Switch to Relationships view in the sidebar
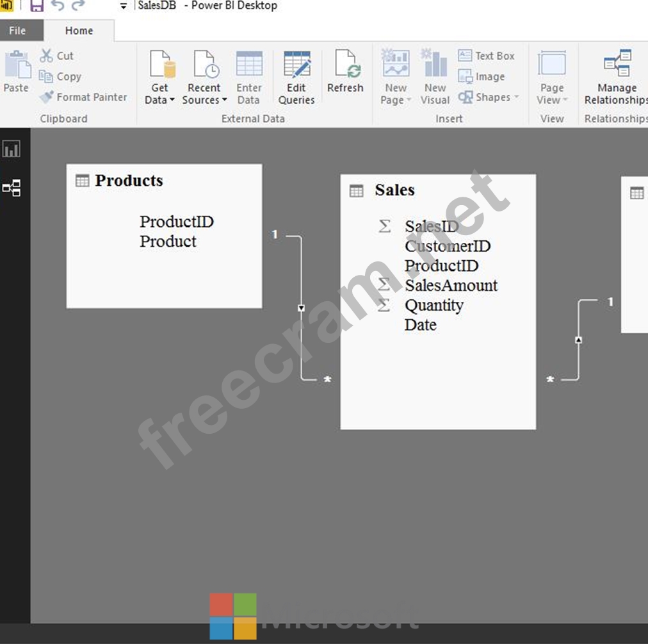648x644 pixels. pos(11,188)
